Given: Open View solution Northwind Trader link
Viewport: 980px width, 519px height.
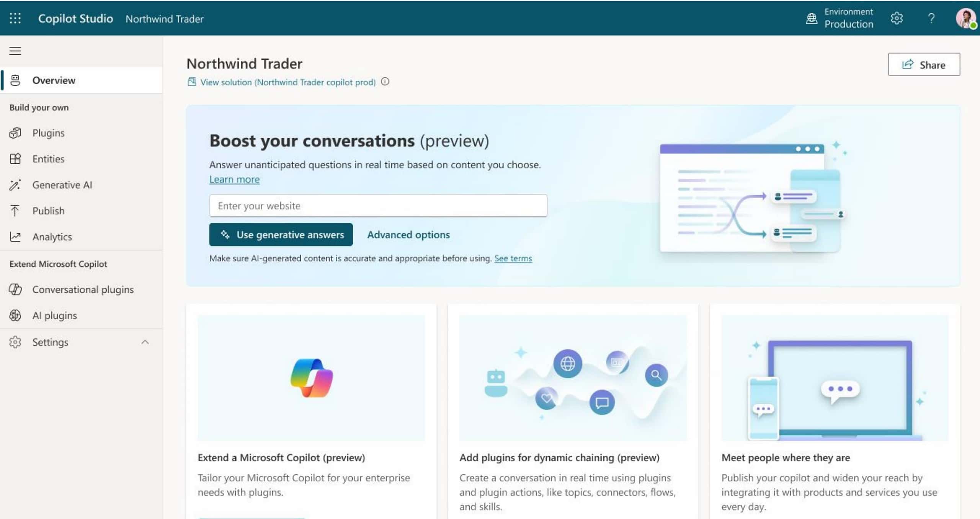Looking at the screenshot, I should click(287, 81).
